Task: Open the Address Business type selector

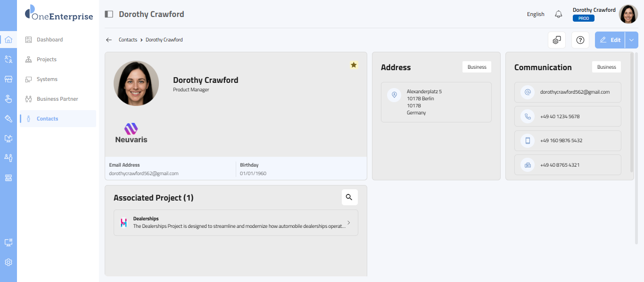Action: 477,67
